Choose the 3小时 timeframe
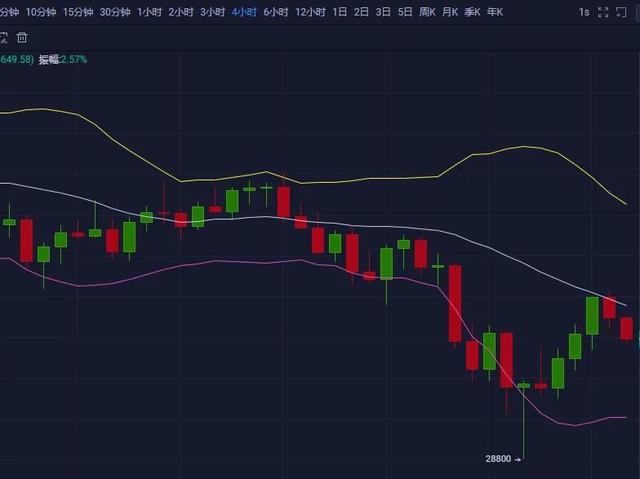The width and height of the screenshot is (640, 479). [212, 12]
